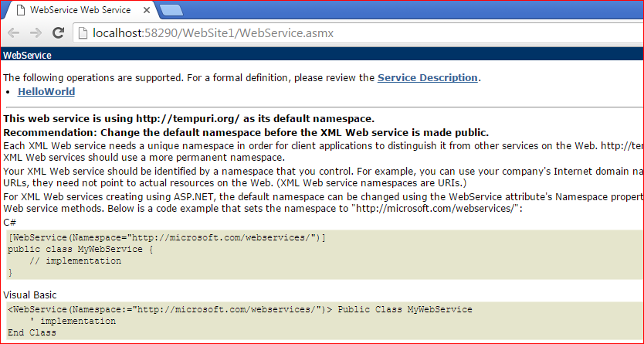Click the browser Back arrow
This screenshot has width=644, height=344.
click(14, 33)
